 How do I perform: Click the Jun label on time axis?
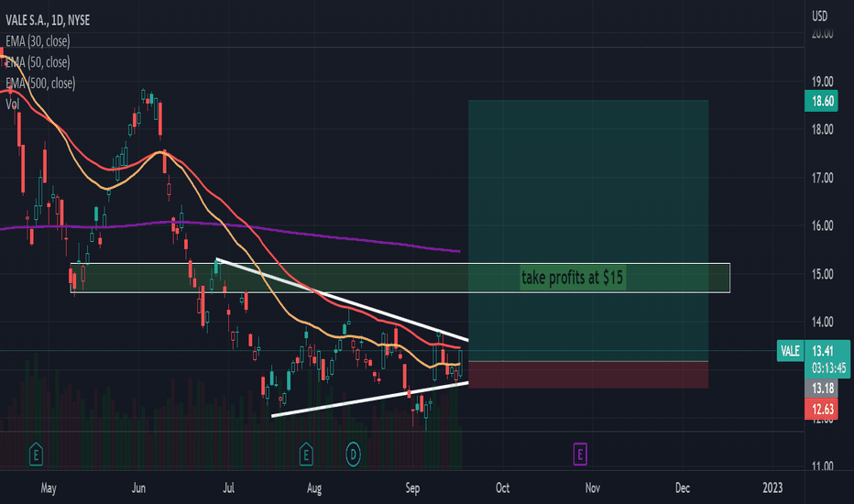138,488
